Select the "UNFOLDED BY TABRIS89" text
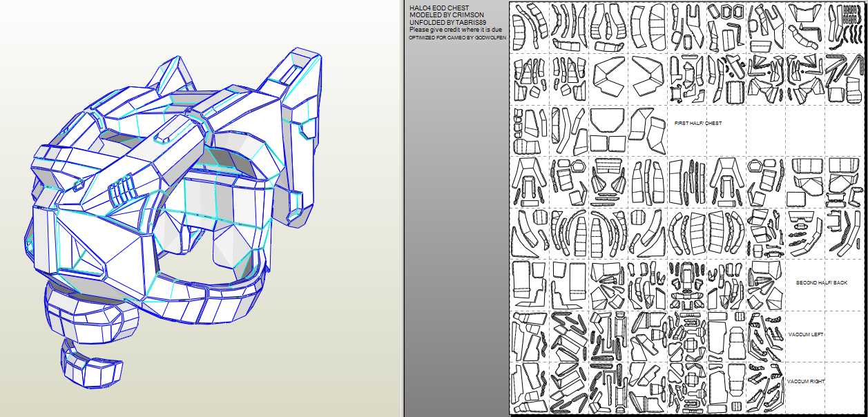 click(447, 22)
